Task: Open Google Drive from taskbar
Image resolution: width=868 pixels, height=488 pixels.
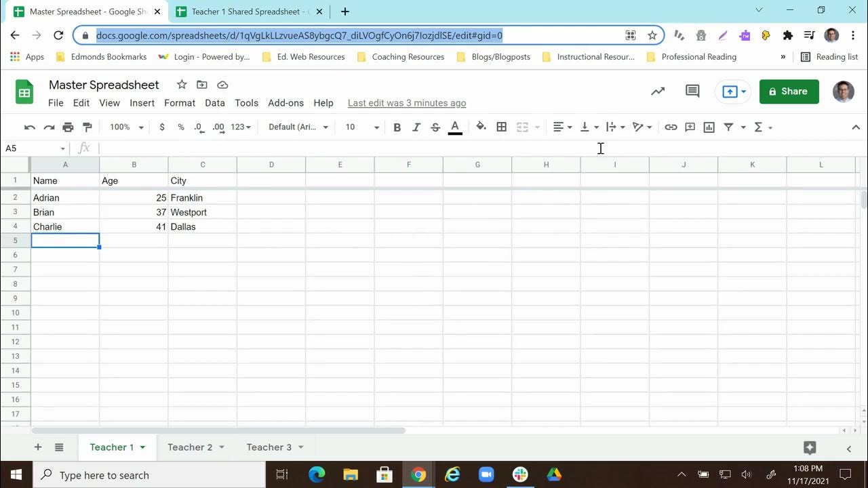Action: [554, 474]
